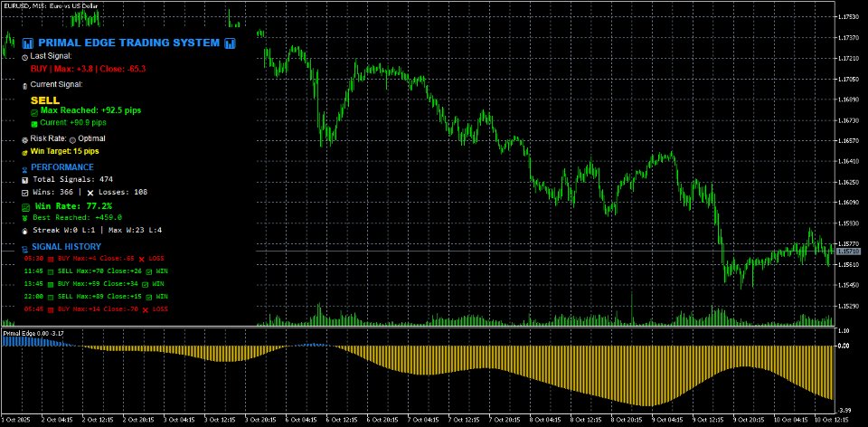Click the red square icon in the 05:30 BUY row
The height and width of the screenshot is (427, 868).
click(x=51, y=260)
